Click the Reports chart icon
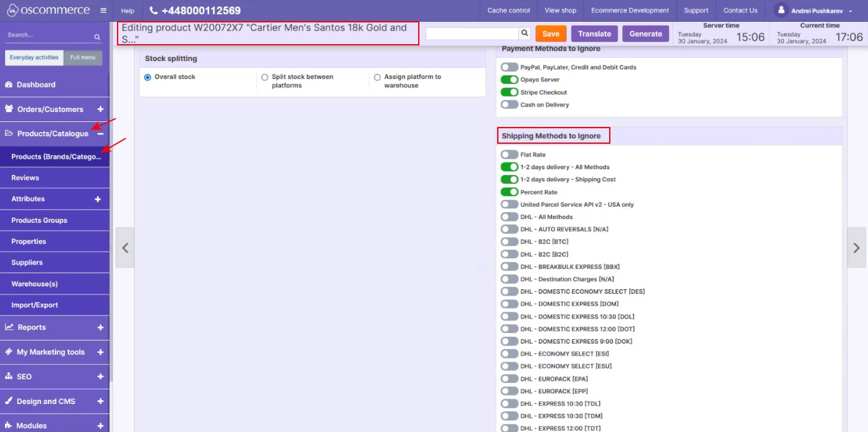This screenshot has width=868, height=432. (x=9, y=327)
